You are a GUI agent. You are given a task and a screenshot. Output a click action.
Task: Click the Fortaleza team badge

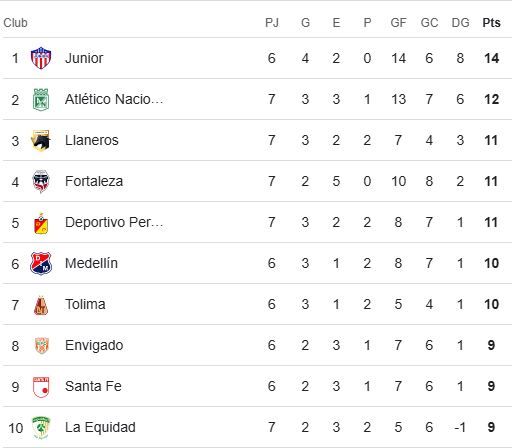click(x=41, y=181)
